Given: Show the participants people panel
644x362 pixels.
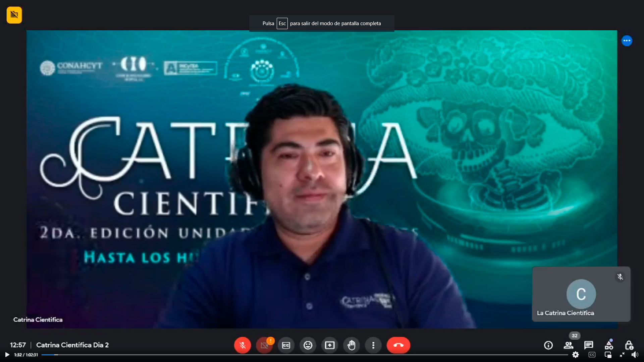Looking at the screenshot, I should (569, 345).
